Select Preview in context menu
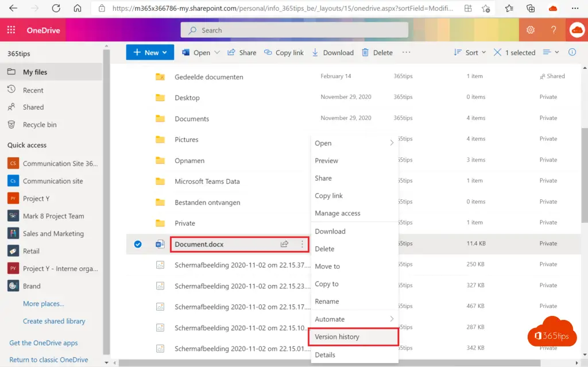The height and width of the screenshot is (367, 588). 354,161
